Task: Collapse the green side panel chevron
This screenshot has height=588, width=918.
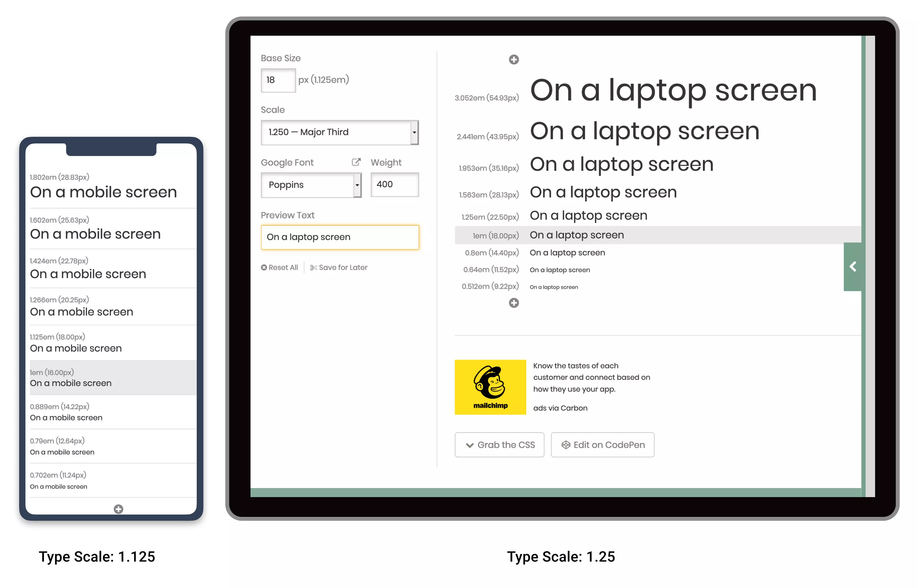Action: click(852, 266)
